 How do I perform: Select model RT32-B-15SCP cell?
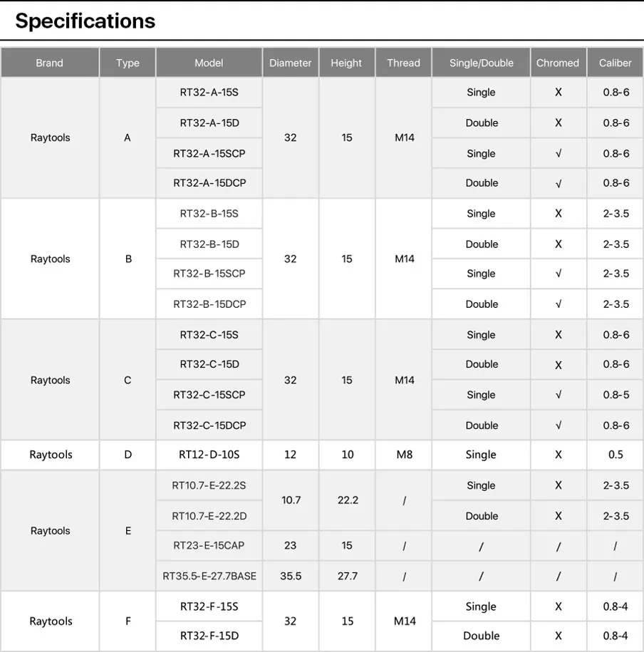click(x=209, y=274)
